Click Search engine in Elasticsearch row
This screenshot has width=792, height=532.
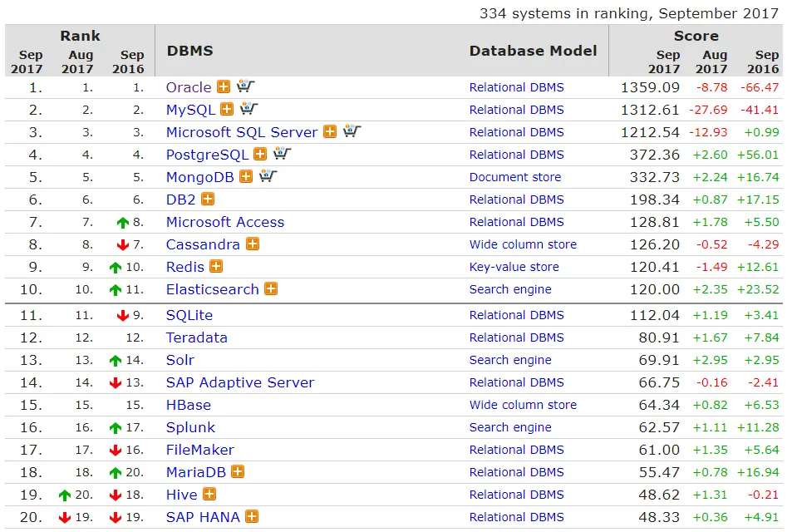[x=510, y=289]
